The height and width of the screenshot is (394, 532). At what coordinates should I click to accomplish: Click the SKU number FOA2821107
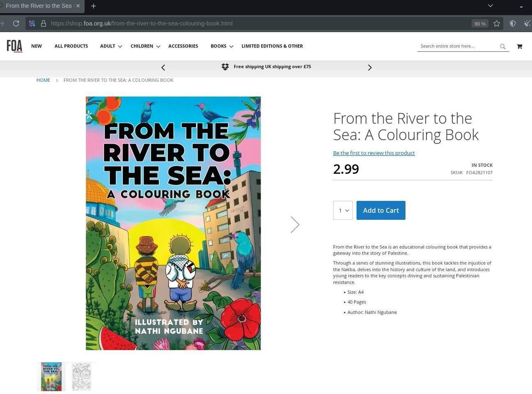pos(479,172)
